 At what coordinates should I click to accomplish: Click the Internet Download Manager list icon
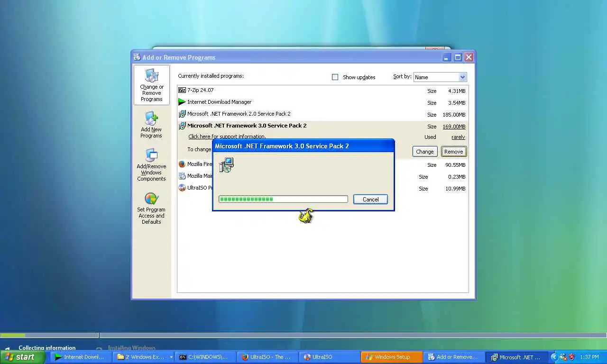tap(182, 102)
